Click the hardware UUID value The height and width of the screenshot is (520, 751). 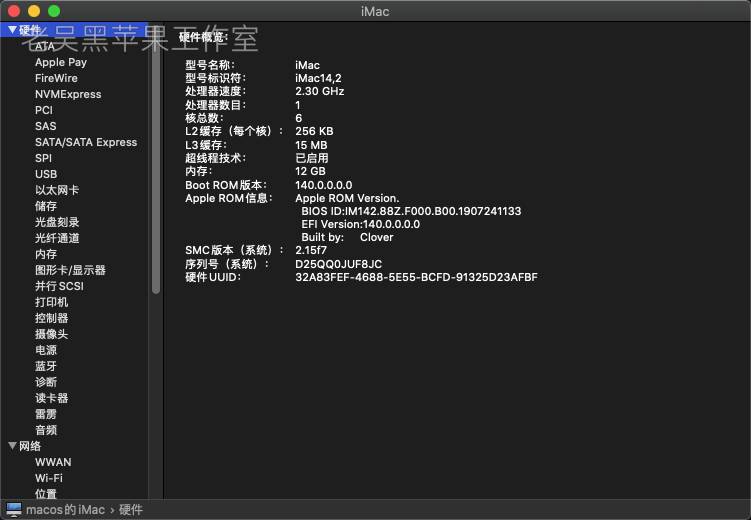[416, 277]
